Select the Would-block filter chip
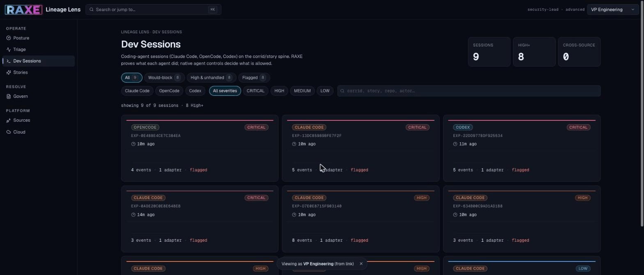 164,78
